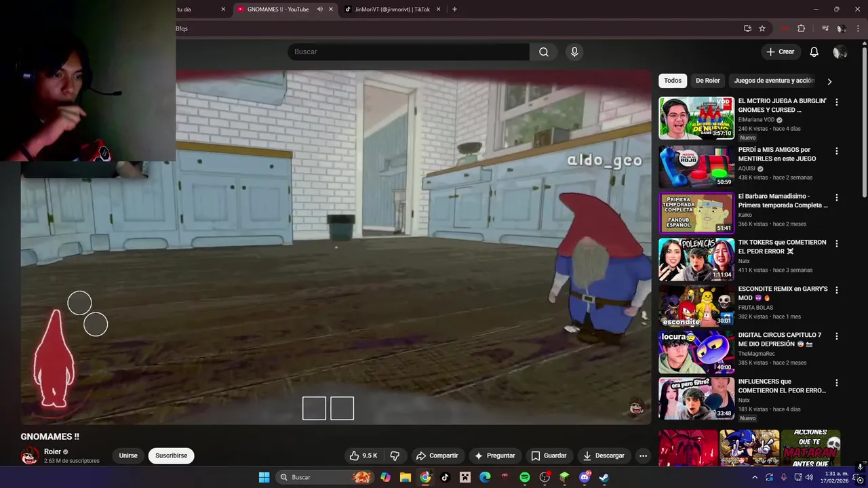Share the video with Compartir
Screen dimensions: 868x488
click(x=437, y=455)
